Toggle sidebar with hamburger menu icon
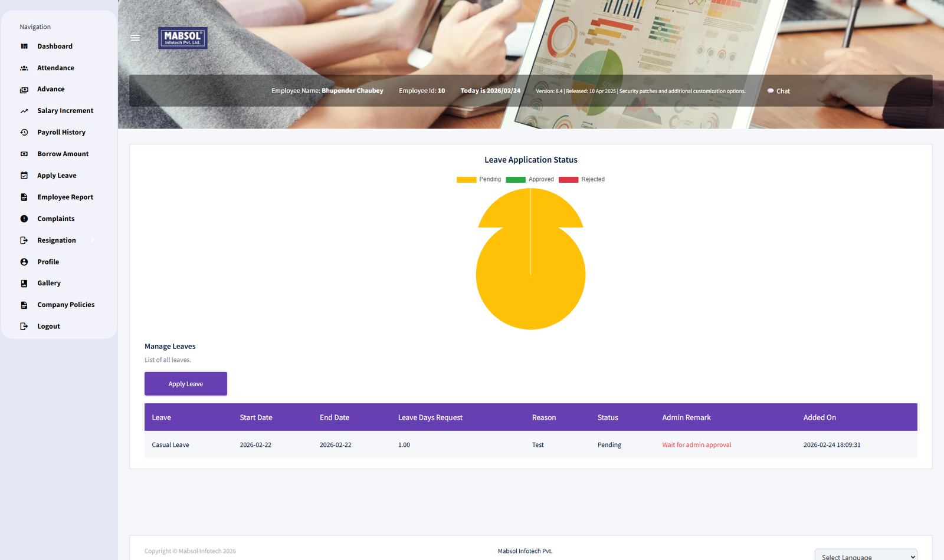The image size is (944, 560). click(x=135, y=38)
